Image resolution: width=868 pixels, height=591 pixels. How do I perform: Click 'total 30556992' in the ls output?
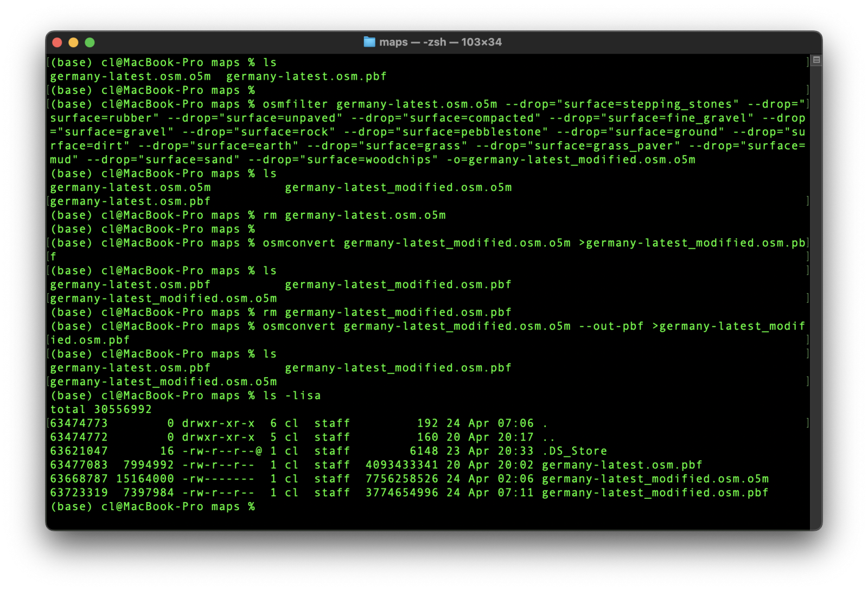(101, 410)
